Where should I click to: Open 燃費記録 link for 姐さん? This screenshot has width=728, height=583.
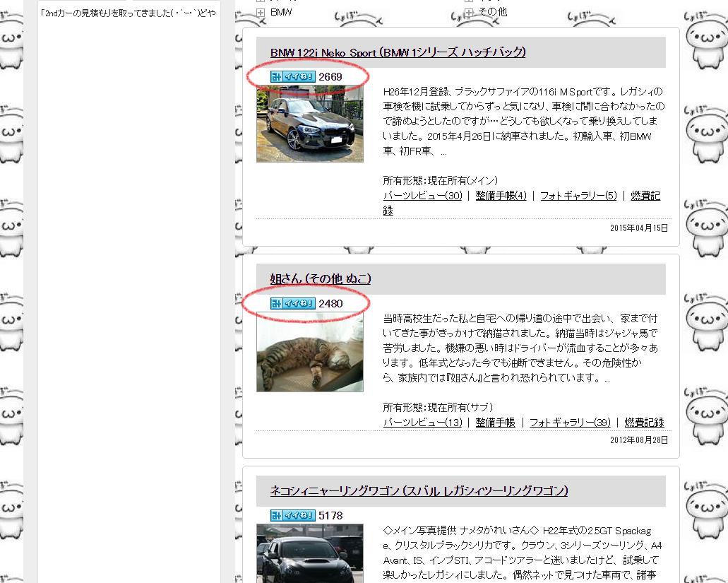tap(645, 423)
